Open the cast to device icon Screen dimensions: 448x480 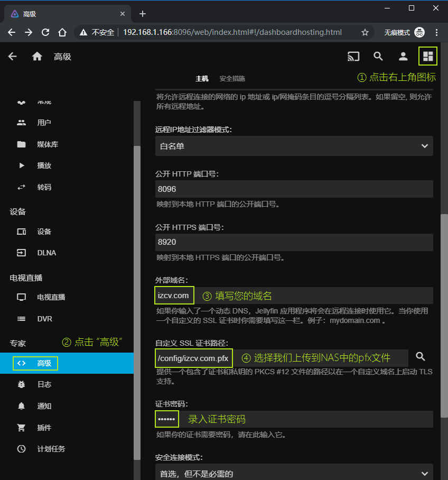click(x=353, y=57)
